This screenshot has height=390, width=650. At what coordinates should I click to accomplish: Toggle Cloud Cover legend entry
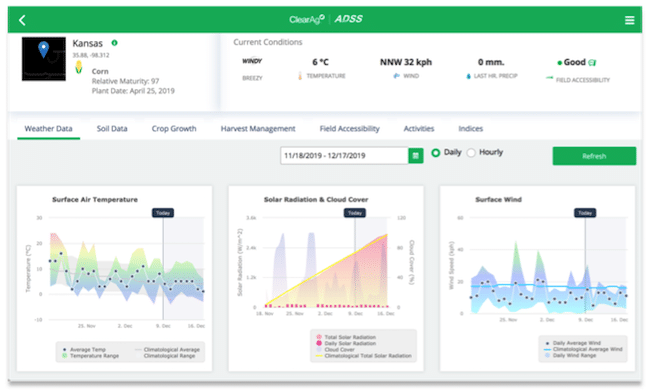[x=335, y=349]
